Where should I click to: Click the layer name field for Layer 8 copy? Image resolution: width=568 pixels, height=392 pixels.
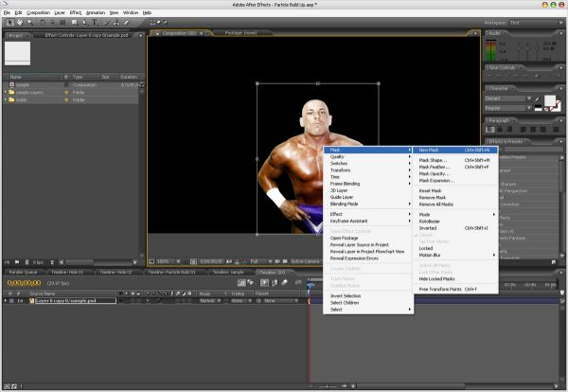76,301
